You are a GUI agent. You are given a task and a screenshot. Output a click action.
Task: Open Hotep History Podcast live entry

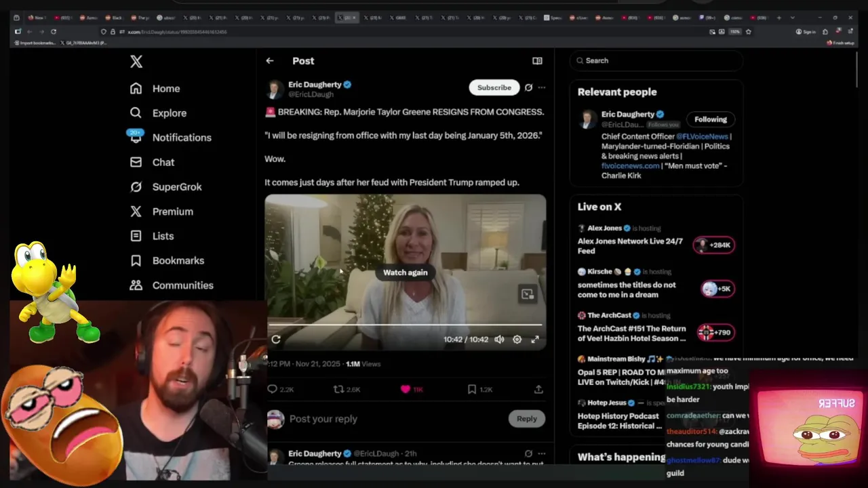(x=619, y=421)
